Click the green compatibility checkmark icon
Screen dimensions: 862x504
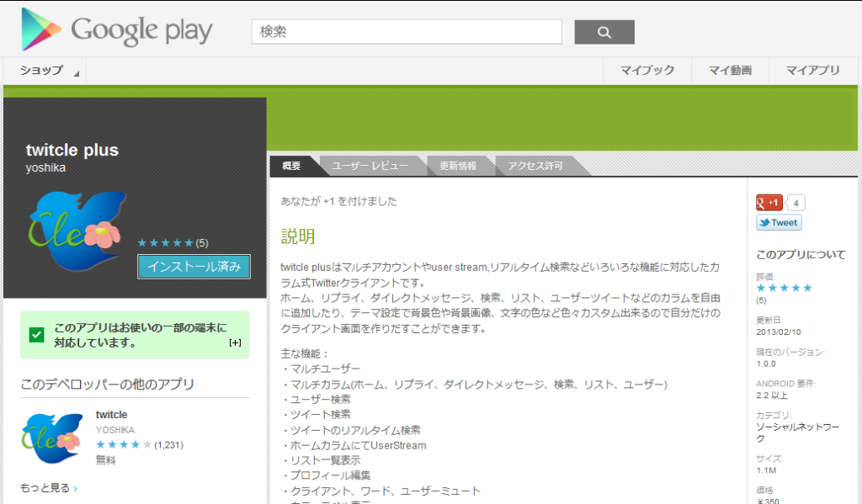pos(37,335)
